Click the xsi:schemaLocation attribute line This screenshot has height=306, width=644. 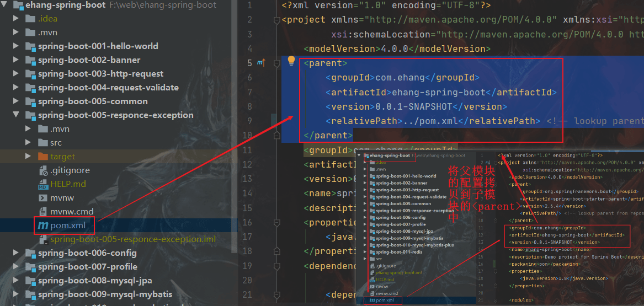coord(487,34)
